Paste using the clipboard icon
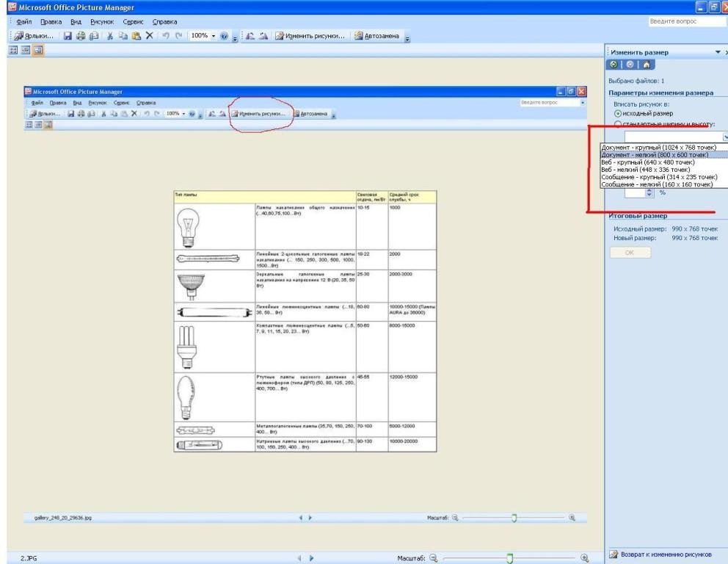Image resolution: width=728 pixels, height=564 pixels. coord(136,36)
